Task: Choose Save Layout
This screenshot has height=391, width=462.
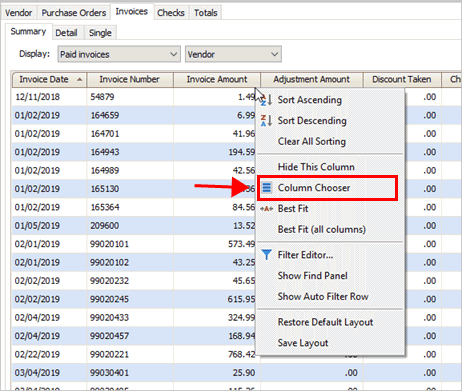Action: 330,343
